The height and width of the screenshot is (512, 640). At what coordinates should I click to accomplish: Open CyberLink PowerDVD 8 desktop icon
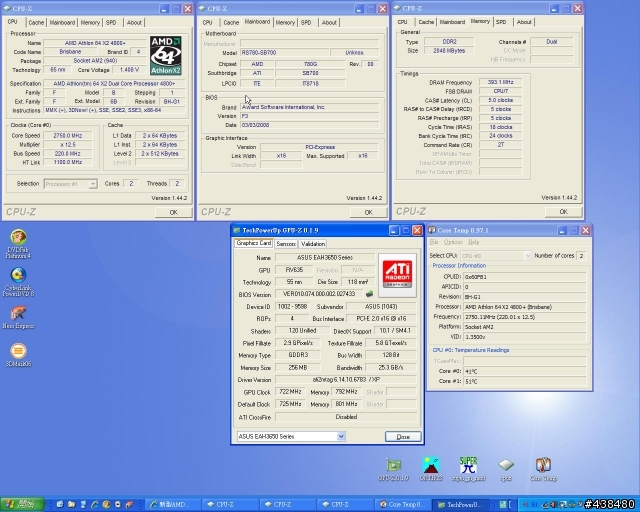tap(18, 282)
